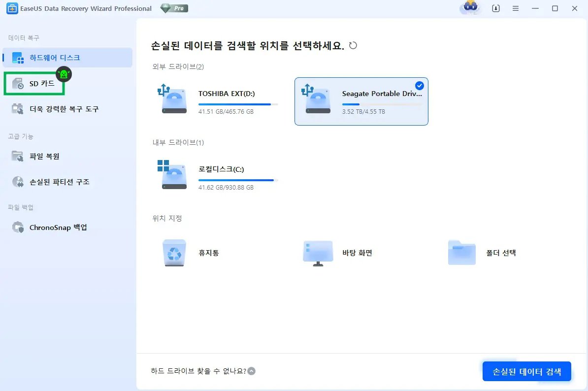Open the 파일 복원 feature
This screenshot has height=391, width=588.
45,156
